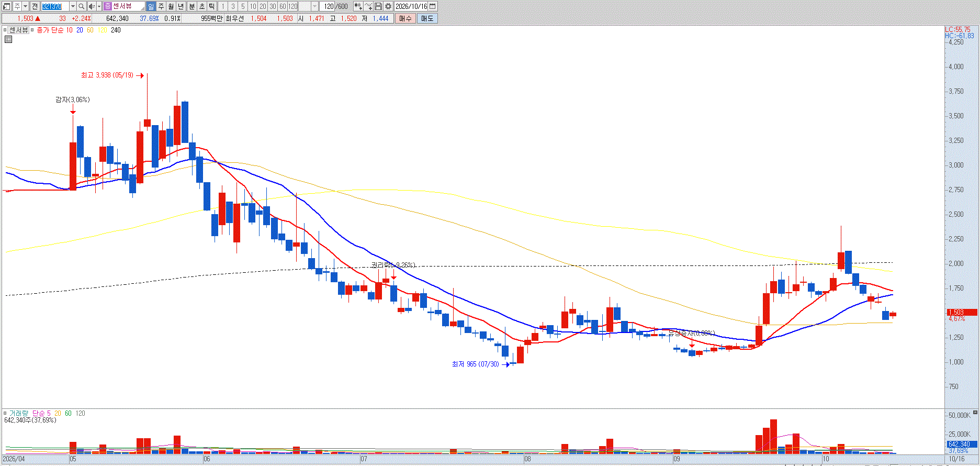Click the add indicator chart icon
Screen dimensions: 980x466
click(358, 6)
